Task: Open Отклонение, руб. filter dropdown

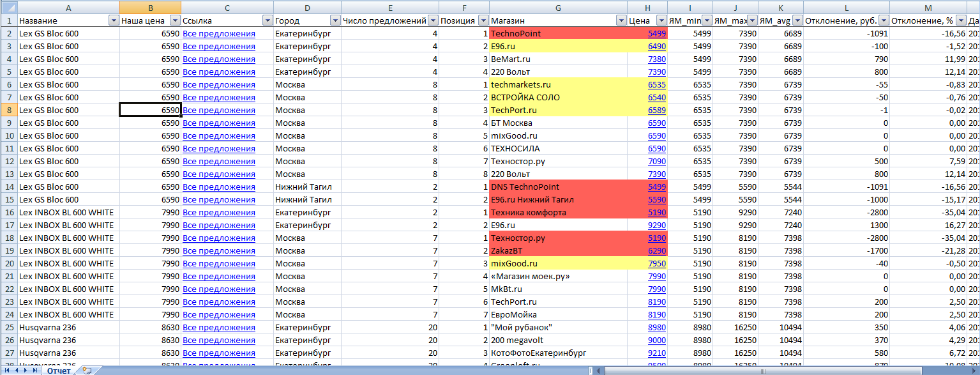Action: tap(884, 20)
